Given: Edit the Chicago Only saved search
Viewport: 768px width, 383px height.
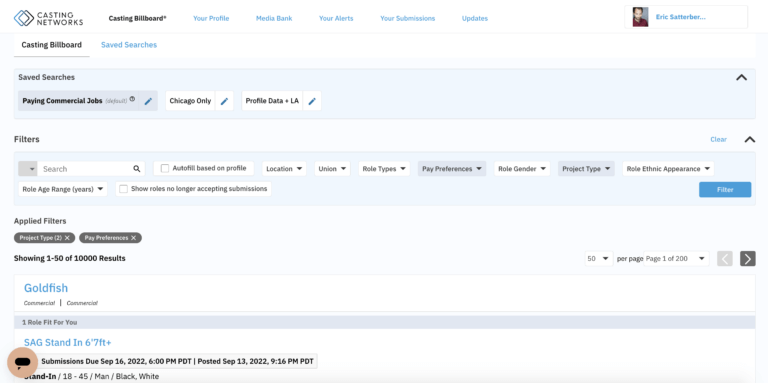Looking at the screenshot, I should click(224, 101).
